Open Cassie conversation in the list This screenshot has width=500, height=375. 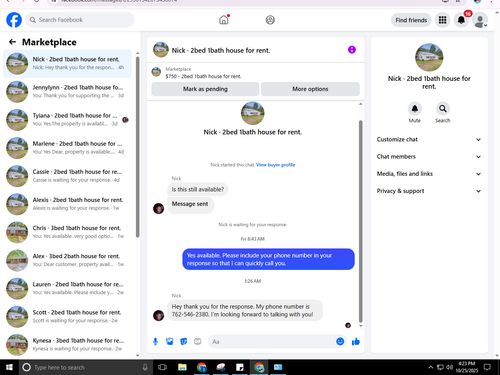click(x=67, y=176)
